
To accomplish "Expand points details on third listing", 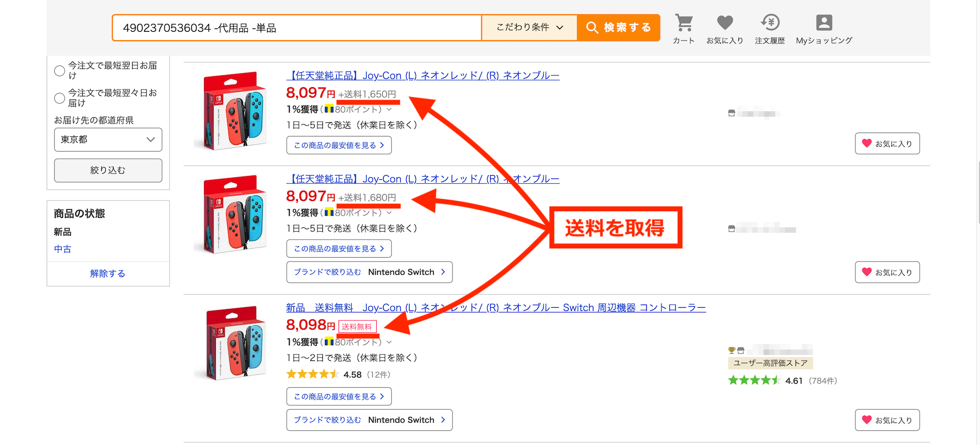I will (x=389, y=342).
